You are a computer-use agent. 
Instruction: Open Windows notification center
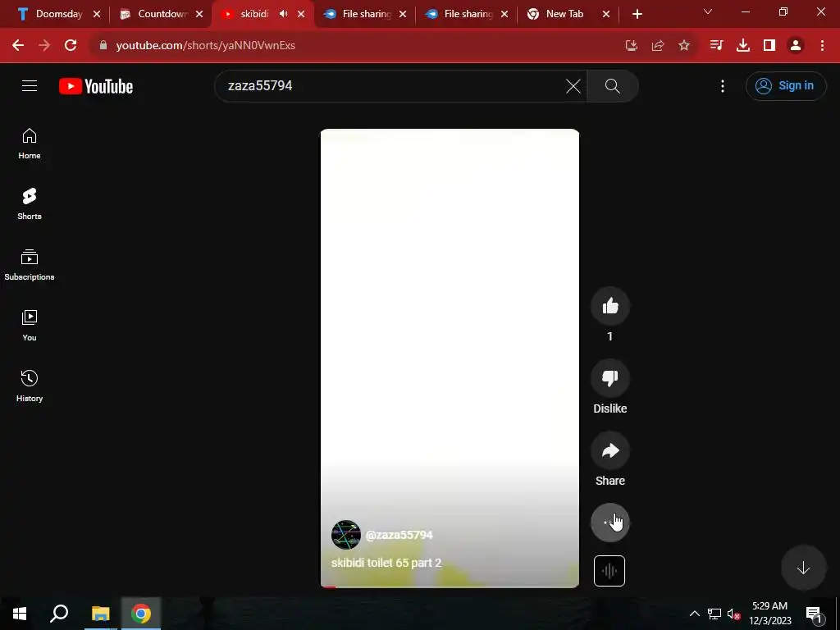pos(814,614)
